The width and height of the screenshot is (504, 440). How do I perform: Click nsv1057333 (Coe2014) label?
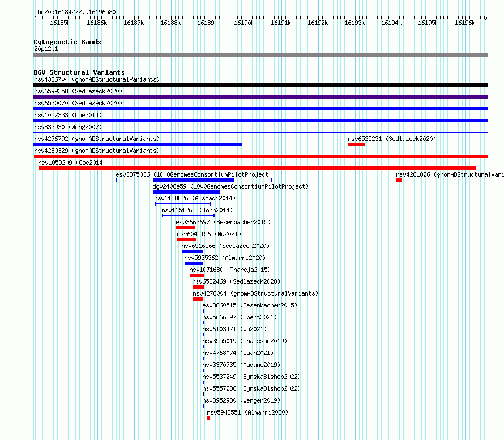pos(68,115)
